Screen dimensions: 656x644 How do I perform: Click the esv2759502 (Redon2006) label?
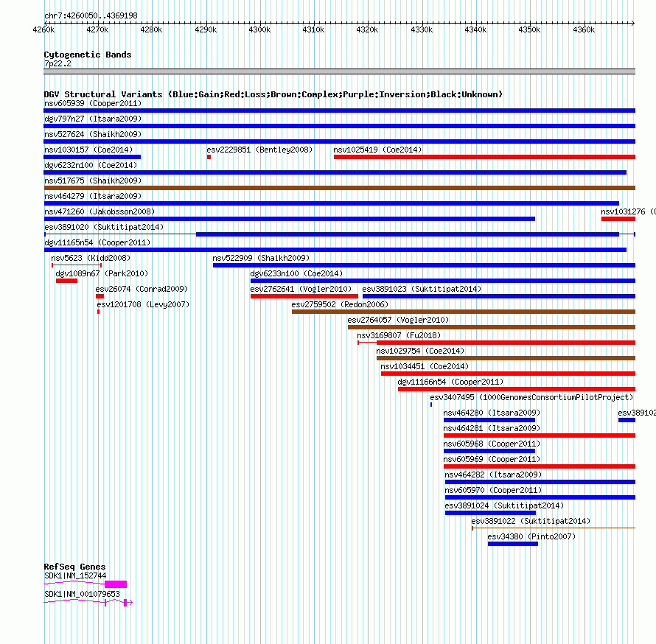(x=340, y=304)
